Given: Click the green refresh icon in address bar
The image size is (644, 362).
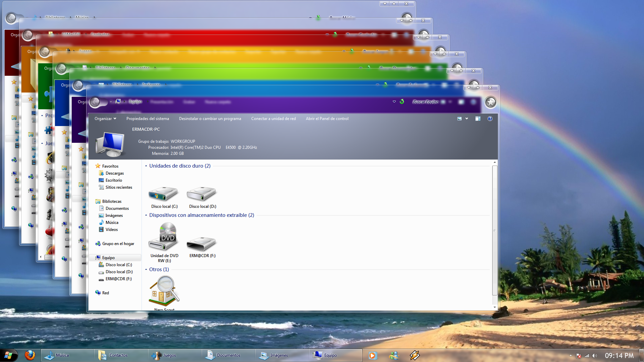Looking at the screenshot, I should tap(402, 102).
